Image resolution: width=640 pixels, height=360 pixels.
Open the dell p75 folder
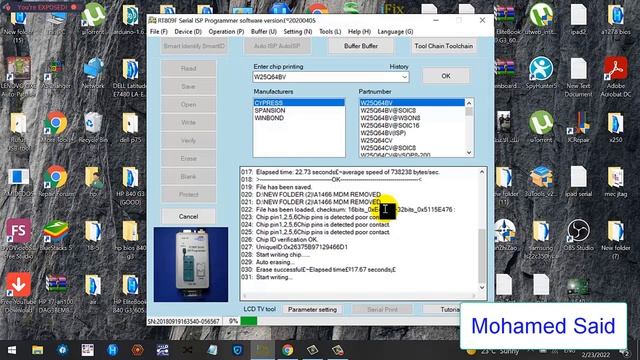[x=130, y=127]
